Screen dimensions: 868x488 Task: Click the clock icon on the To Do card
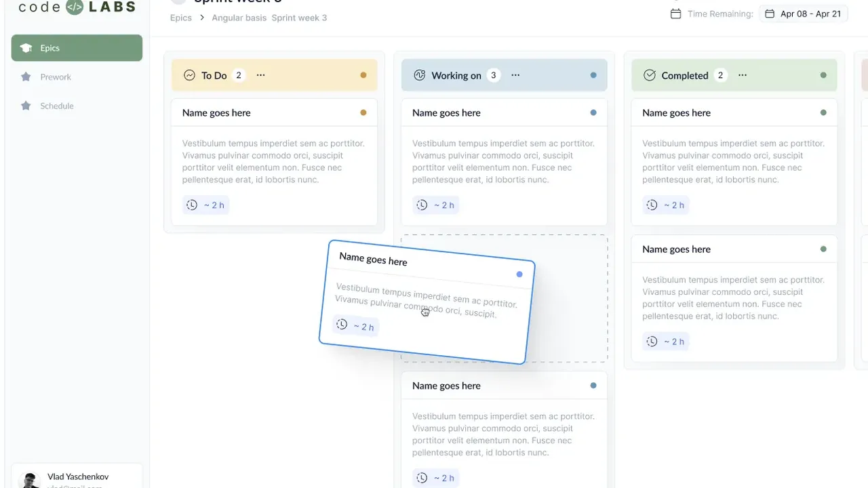tap(192, 205)
